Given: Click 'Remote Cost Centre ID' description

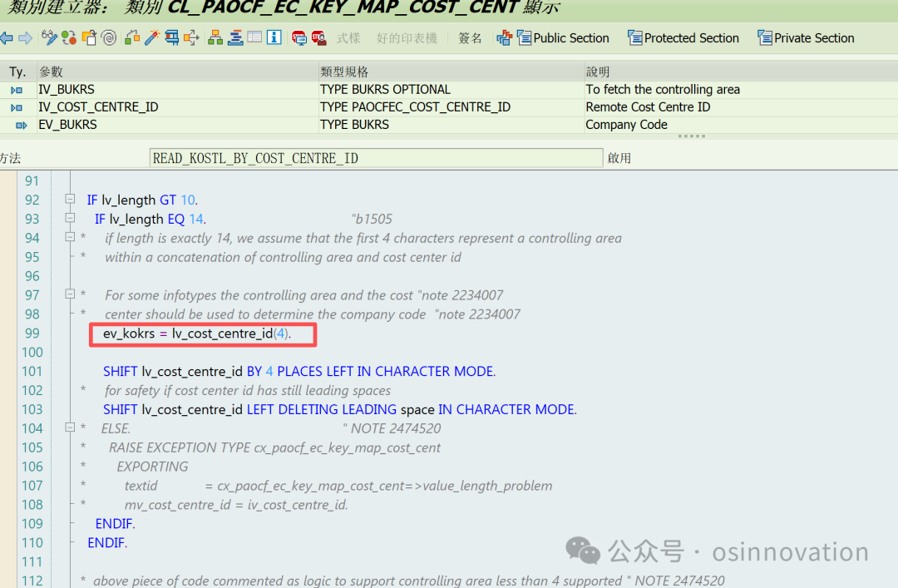Looking at the screenshot, I should pyautogui.click(x=741, y=107).
